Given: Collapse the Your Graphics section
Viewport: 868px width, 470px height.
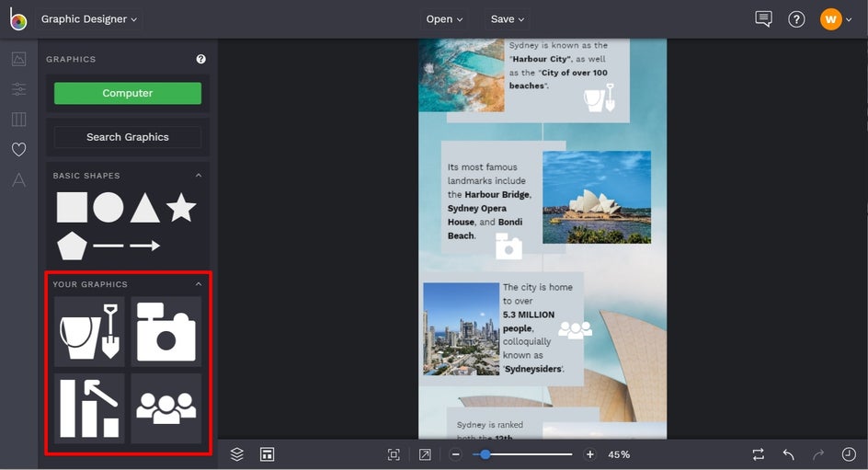Looking at the screenshot, I should [199, 284].
